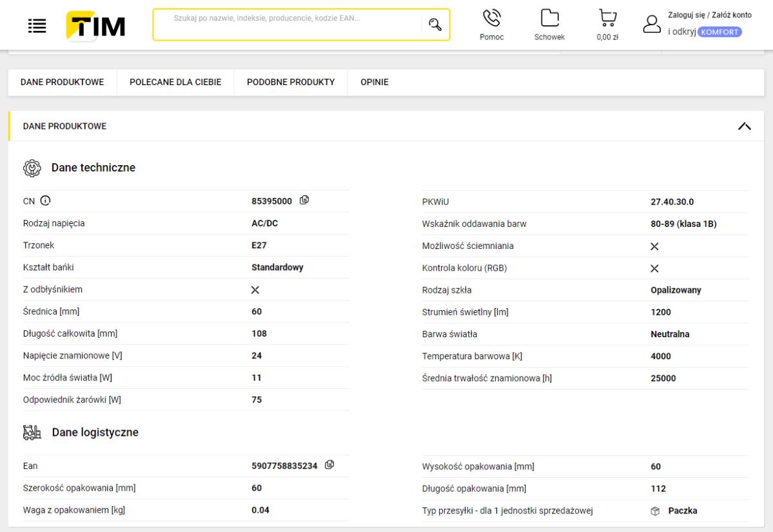The height and width of the screenshot is (532, 773).
Task: Click the Z odbłyśnikiem X mark
Action: click(x=255, y=290)
